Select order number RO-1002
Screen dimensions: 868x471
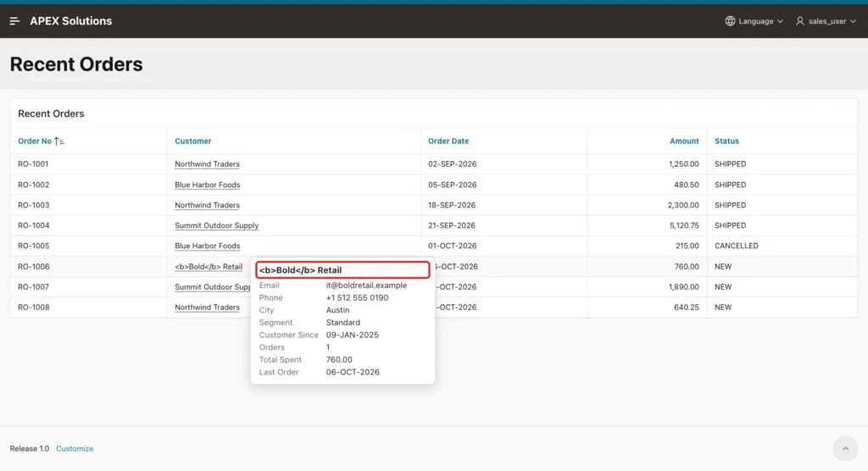coord(33,185)
